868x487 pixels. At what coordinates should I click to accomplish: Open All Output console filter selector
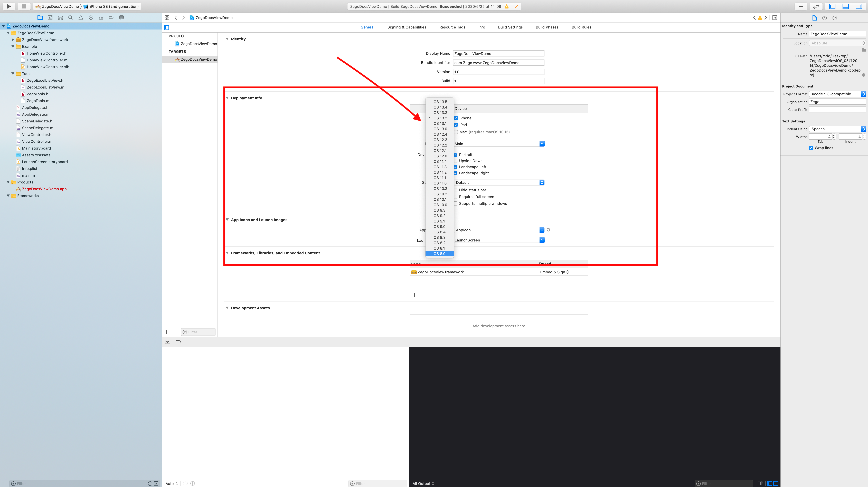click(x=423, y=484)
